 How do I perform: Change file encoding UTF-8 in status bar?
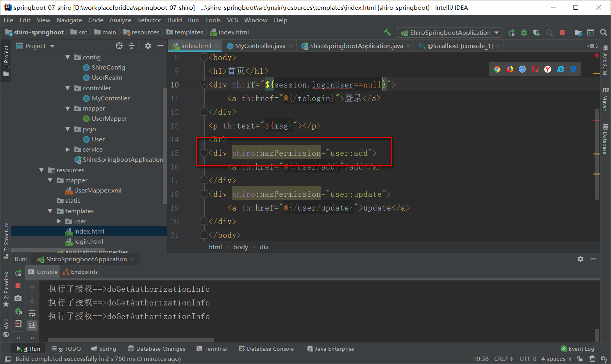pyautogui.click(x=528, y=359)
